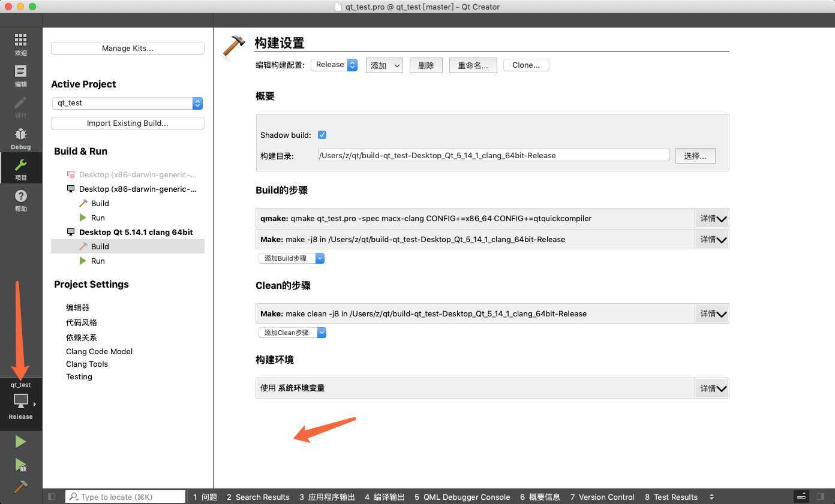Open the QML Debugger Console pane
This screenshot has height=504, width=835.
(x=462, y=497)
